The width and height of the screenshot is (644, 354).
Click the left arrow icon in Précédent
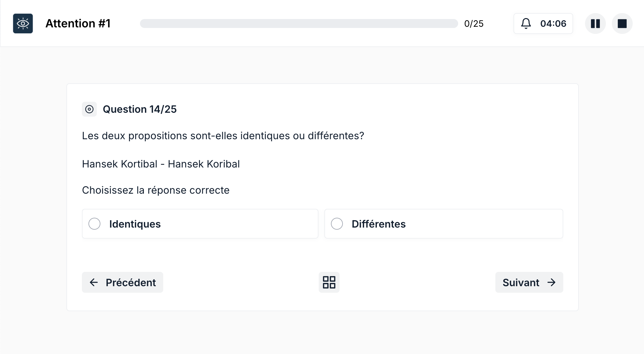pyautogui.click(x=94, y=282)
